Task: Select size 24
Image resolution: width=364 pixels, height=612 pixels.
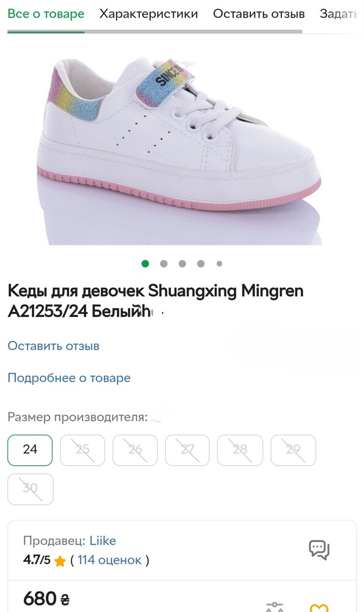Action: pos(30,450)
